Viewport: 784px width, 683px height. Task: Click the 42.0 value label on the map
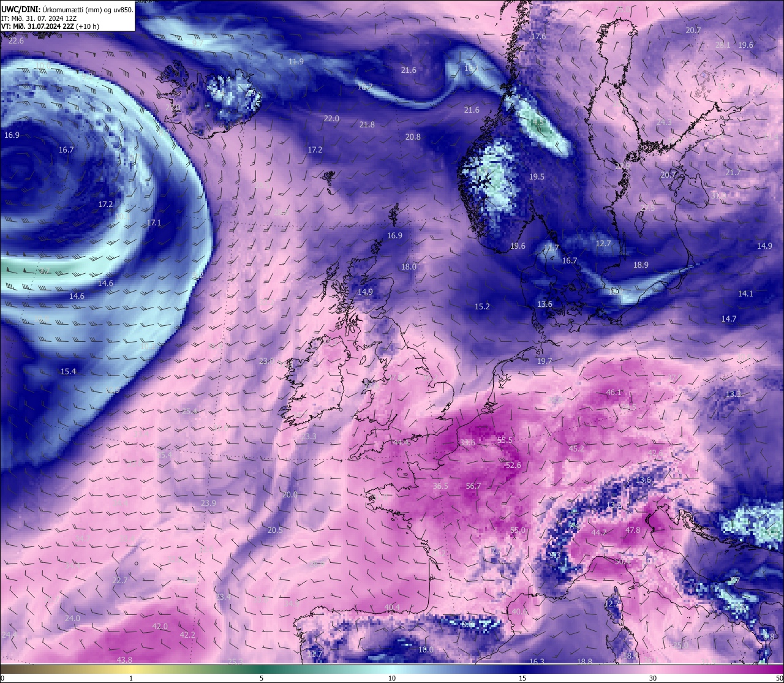tap(160, 627)
